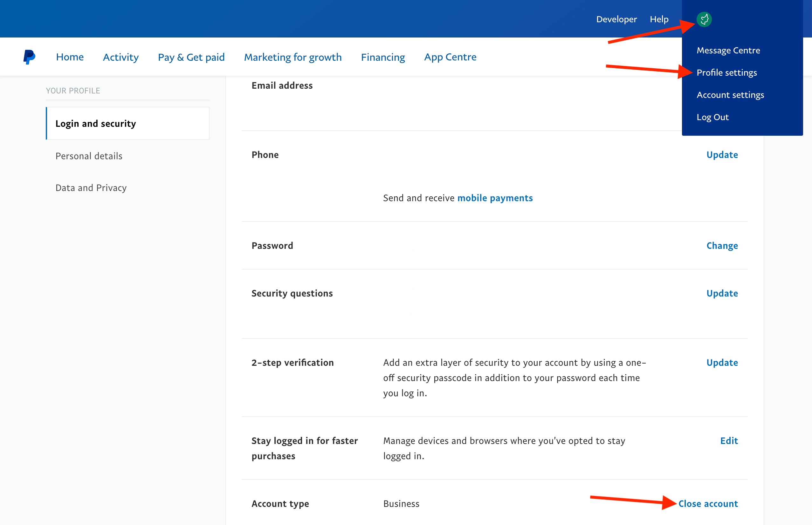Choose Profile settings from dropdown menu
Image resolution: width=812 pixels, height=525 pixels.
coord(727,72)
